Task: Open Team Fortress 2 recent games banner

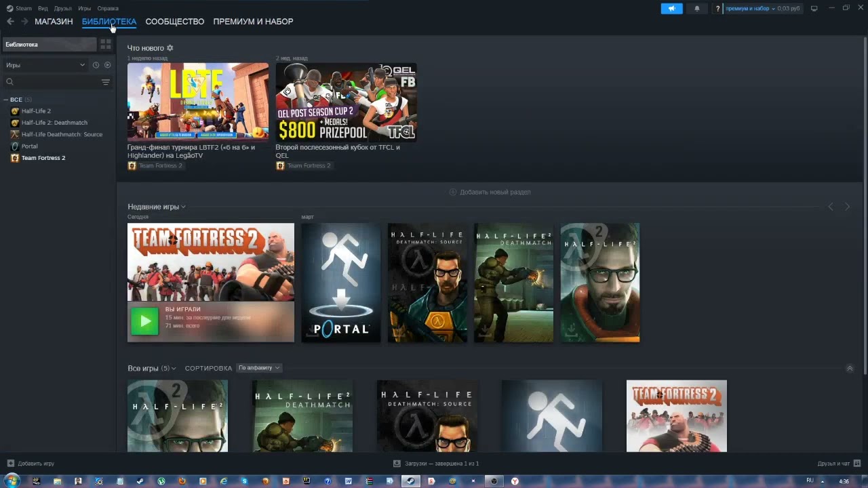Action: click(211, 262)
